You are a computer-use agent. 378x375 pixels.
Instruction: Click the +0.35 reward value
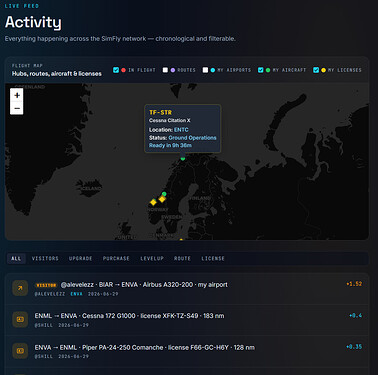(354, 347)
